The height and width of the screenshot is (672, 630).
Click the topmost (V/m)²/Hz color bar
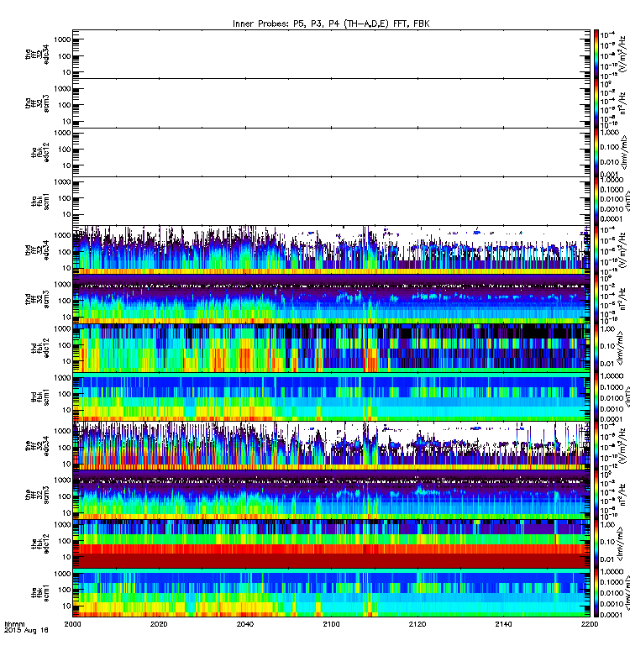[596, 54]
